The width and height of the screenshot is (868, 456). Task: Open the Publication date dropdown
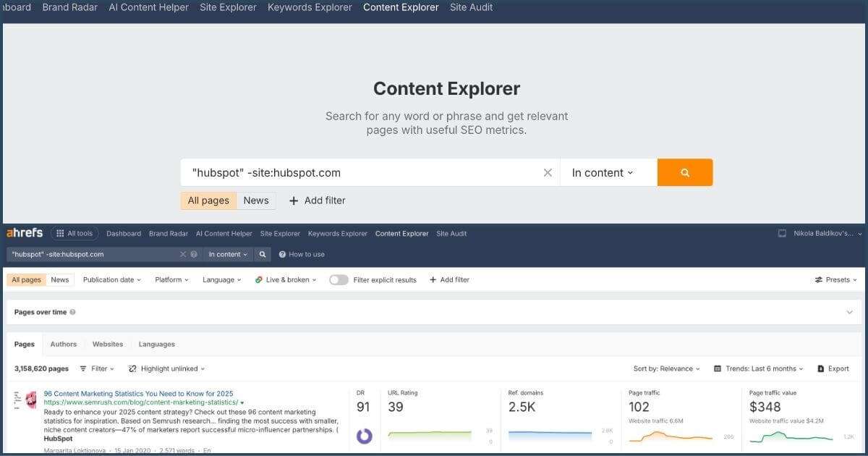[x=112, y=279]
